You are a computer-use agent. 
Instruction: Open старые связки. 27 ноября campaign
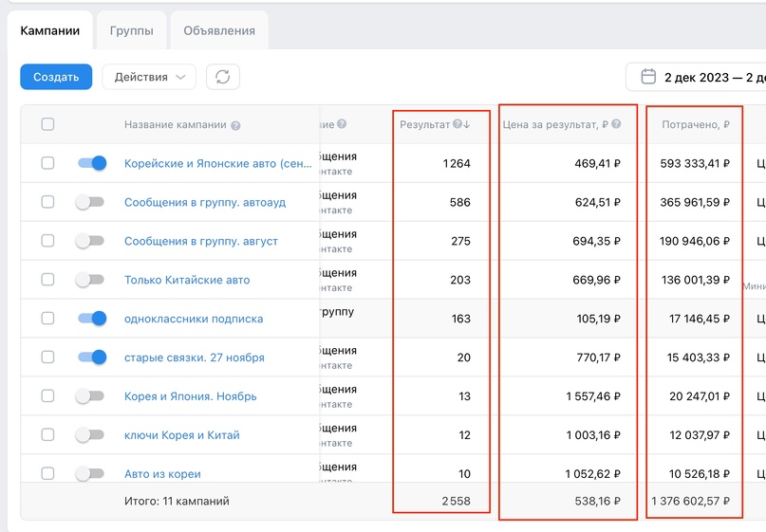[x=194, y=358]
